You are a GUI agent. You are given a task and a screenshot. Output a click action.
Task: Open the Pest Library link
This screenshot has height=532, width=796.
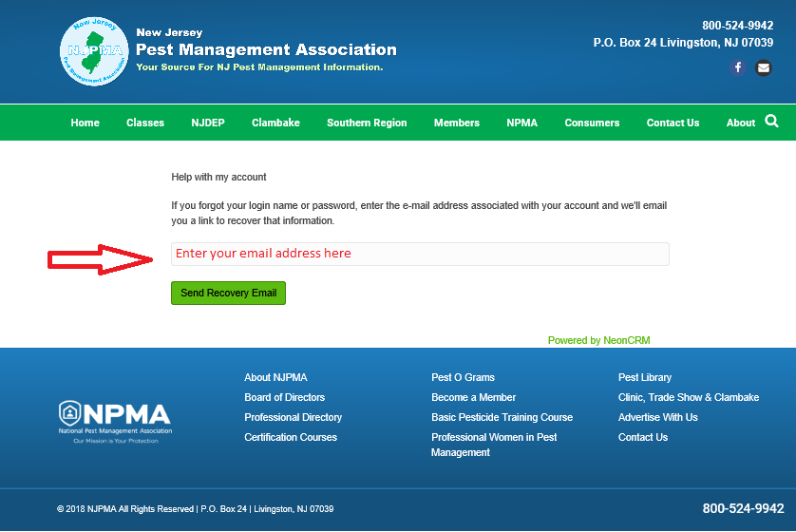[645, 377]
